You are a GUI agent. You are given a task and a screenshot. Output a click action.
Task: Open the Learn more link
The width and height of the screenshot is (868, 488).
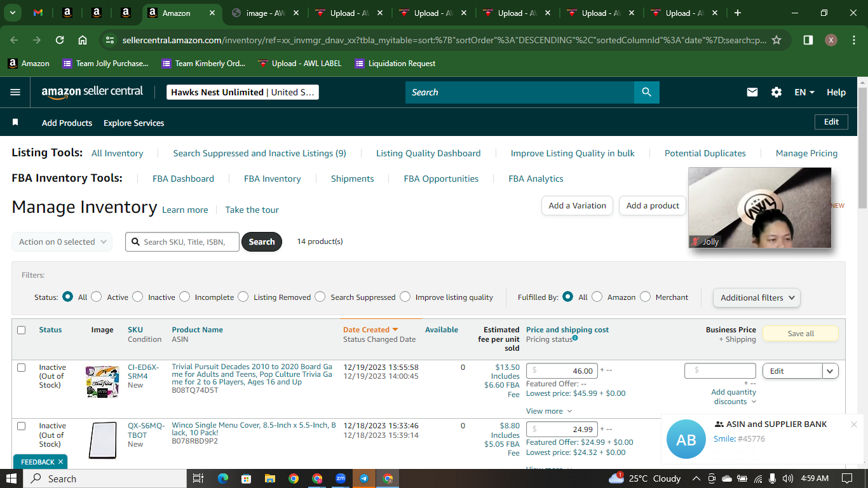coord(185,210)
